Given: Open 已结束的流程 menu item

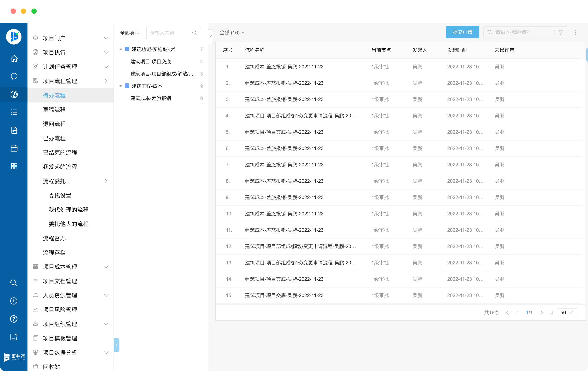Looking at the screenshot, I should [60, 153].
